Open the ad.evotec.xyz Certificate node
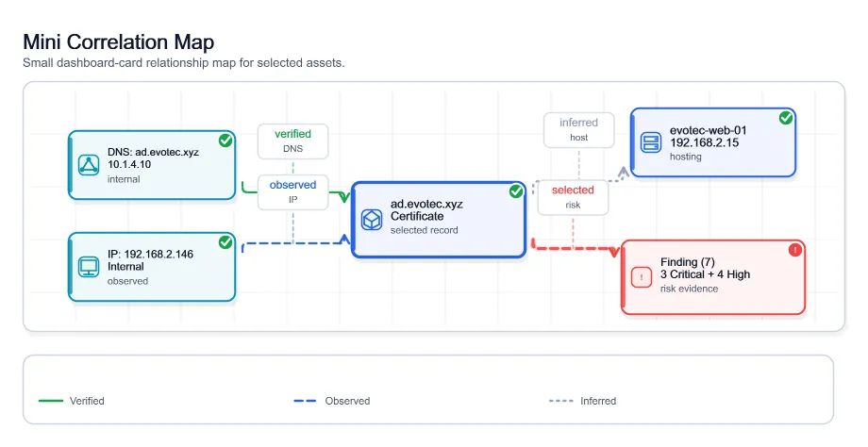 coord(439,220)
